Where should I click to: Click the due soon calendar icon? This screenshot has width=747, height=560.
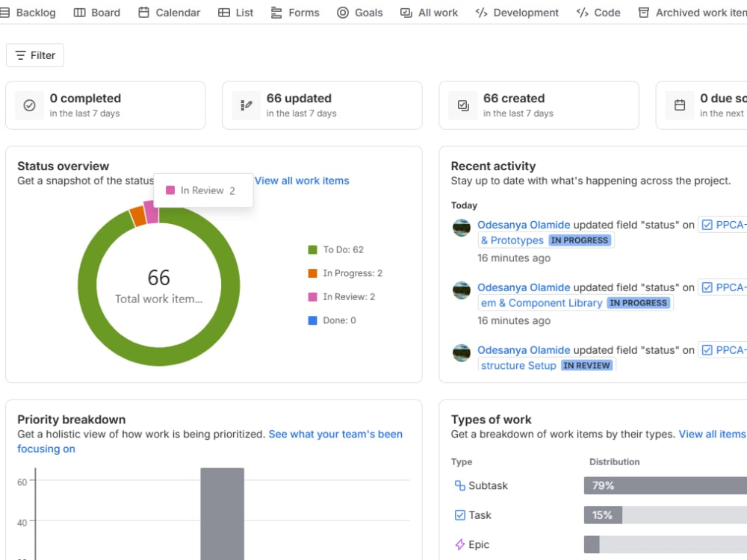680,105
